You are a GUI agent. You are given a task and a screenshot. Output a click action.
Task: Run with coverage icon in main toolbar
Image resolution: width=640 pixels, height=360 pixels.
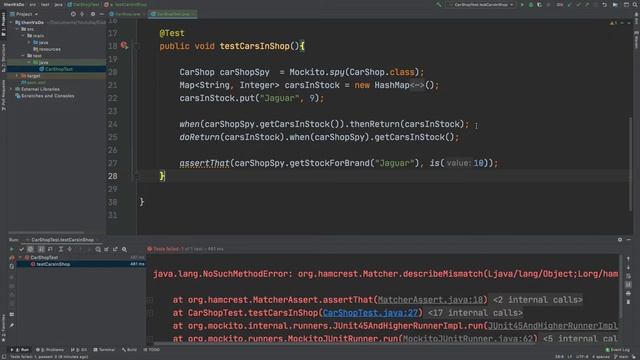point(540,4)
